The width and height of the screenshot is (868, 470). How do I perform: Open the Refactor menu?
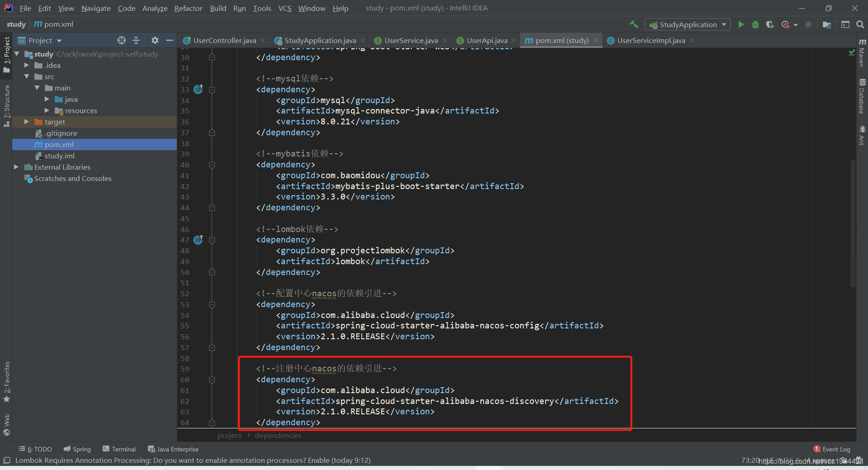(x=189, y=8)
